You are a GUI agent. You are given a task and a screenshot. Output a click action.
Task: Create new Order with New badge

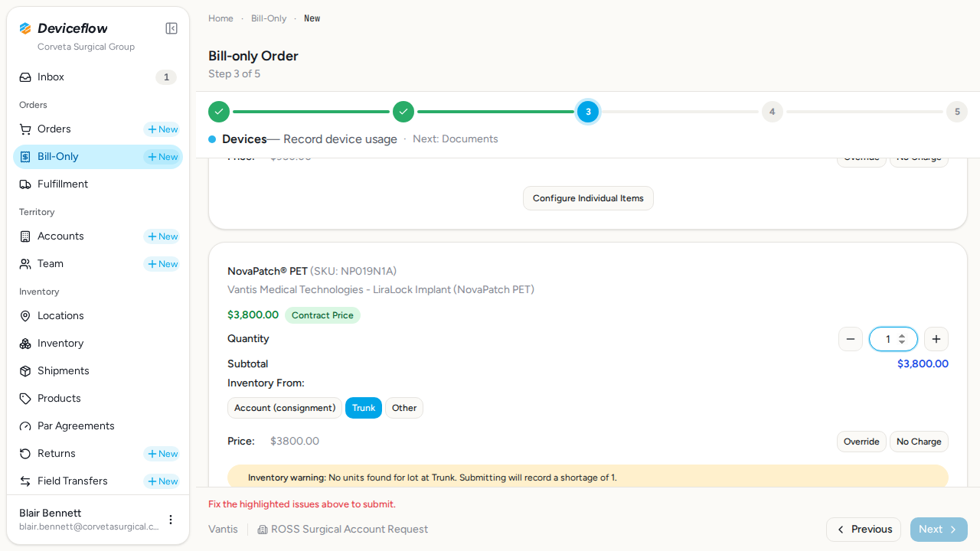click(162, 129)
